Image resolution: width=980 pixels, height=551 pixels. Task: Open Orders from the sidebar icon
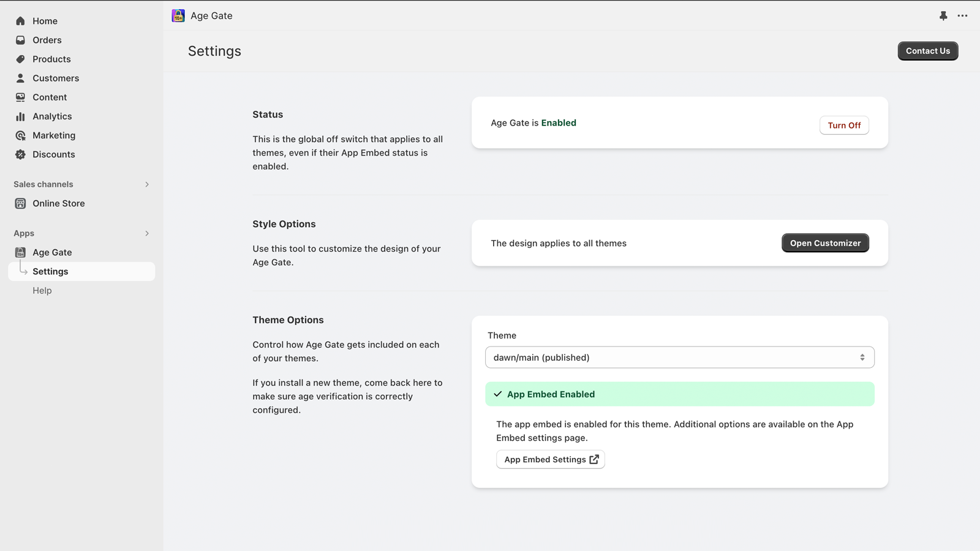pos(20,40)
